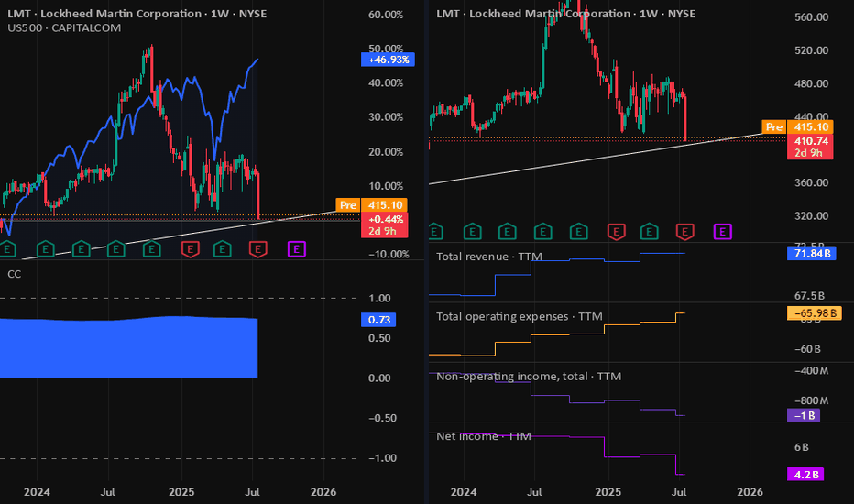This screenshot has width=854, height=504.
Task: Click green earnings marker just before first red, left chart
Action: pos(151,249)
